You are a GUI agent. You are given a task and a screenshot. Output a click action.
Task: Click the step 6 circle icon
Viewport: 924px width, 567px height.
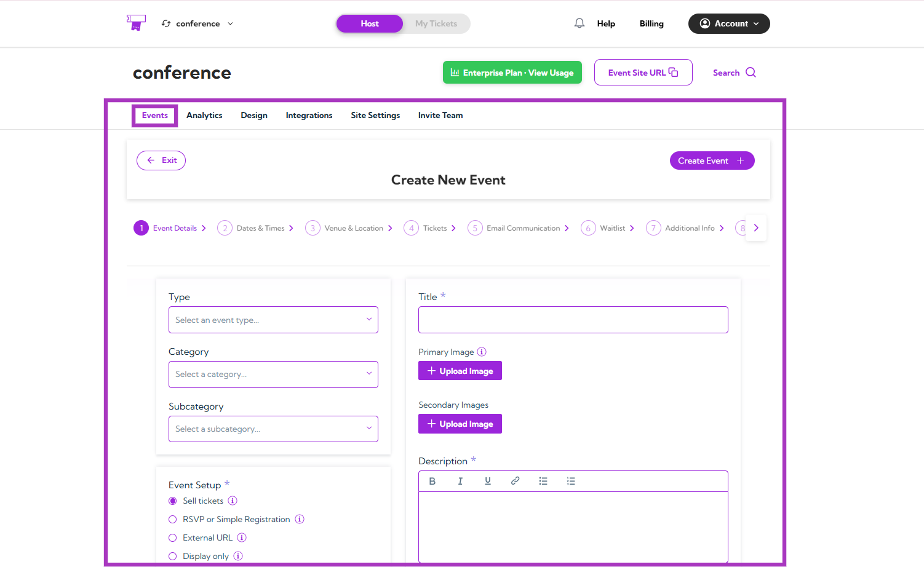588,228
